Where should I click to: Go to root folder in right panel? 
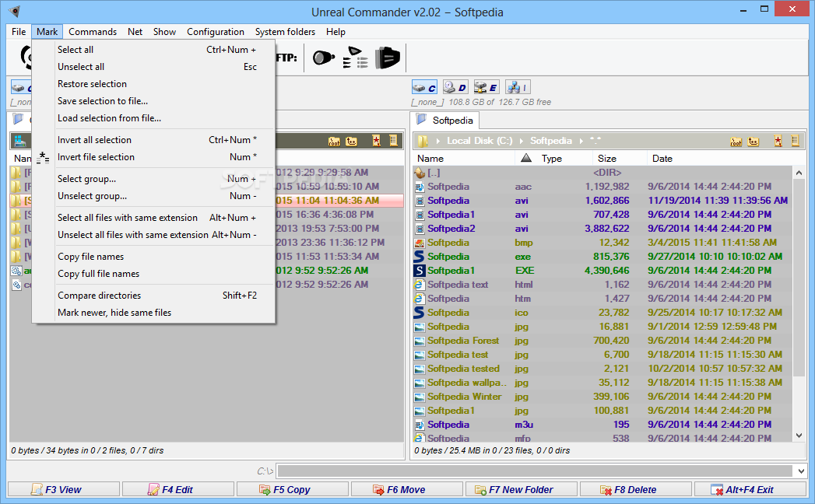736,141
